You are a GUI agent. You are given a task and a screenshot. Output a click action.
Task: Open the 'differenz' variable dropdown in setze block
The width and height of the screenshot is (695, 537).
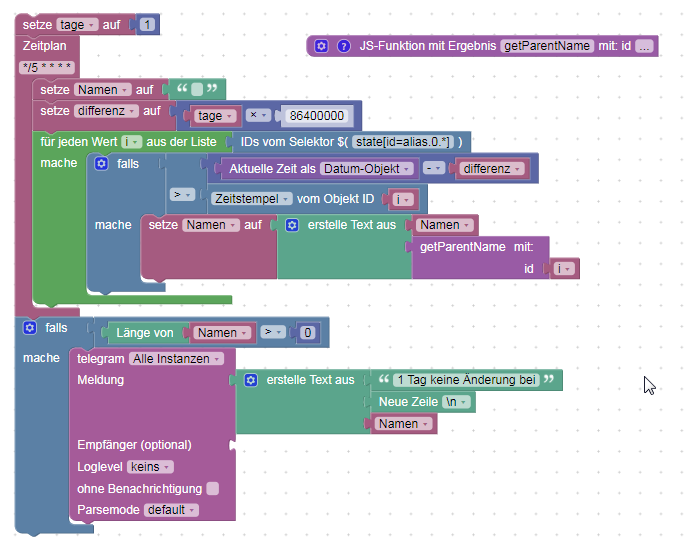pos(106,111)
